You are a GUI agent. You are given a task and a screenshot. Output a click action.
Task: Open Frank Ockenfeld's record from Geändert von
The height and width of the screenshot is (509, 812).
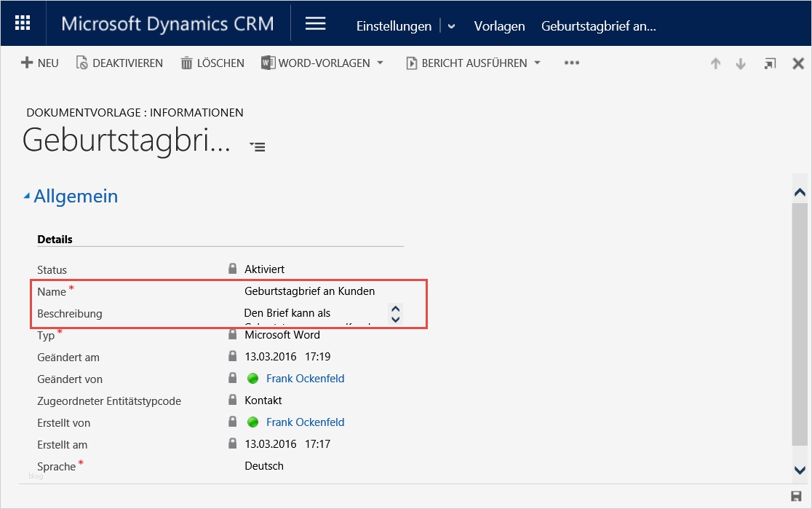[305, 379]
